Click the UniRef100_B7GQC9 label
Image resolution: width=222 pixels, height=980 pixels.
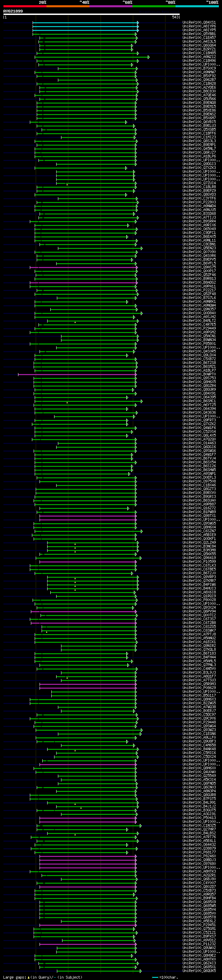[x=199, y=68]
